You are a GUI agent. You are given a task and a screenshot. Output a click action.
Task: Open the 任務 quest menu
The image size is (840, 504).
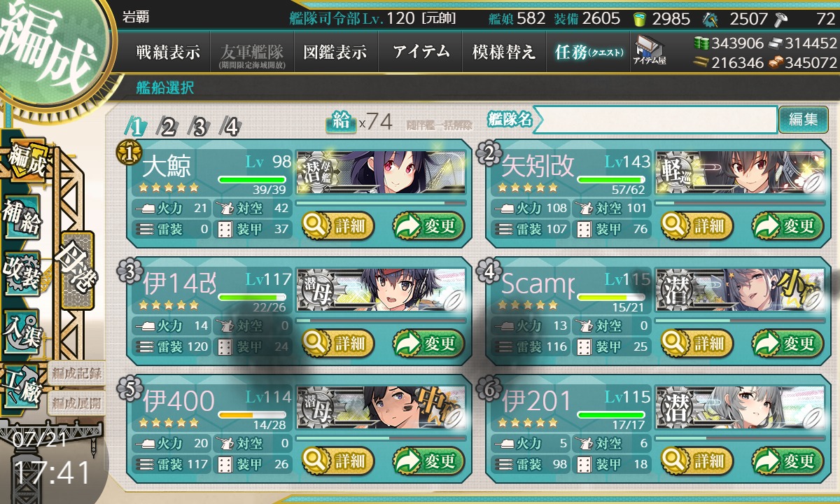click(x=588, y=52)
